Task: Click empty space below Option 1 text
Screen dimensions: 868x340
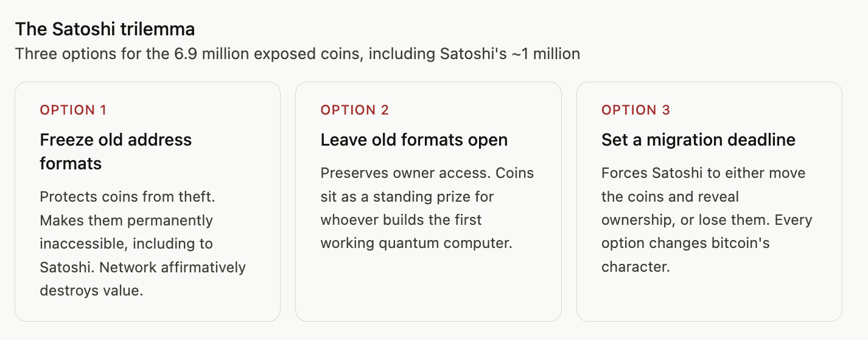Action: tap(147, 310)
